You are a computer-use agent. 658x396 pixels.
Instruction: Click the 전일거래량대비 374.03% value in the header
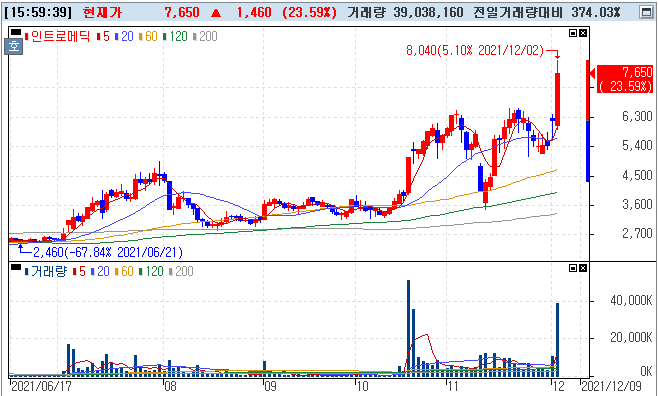546,12
